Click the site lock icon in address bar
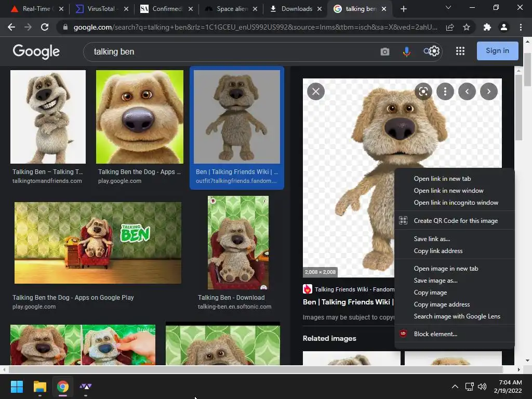This screenshot has height=399, width=532. click(65, 27)
